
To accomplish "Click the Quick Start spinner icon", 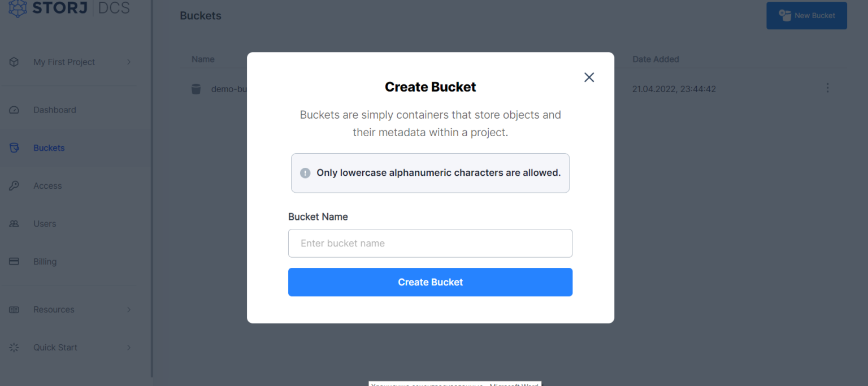I will pyautogui.click(x=14, y=347).
